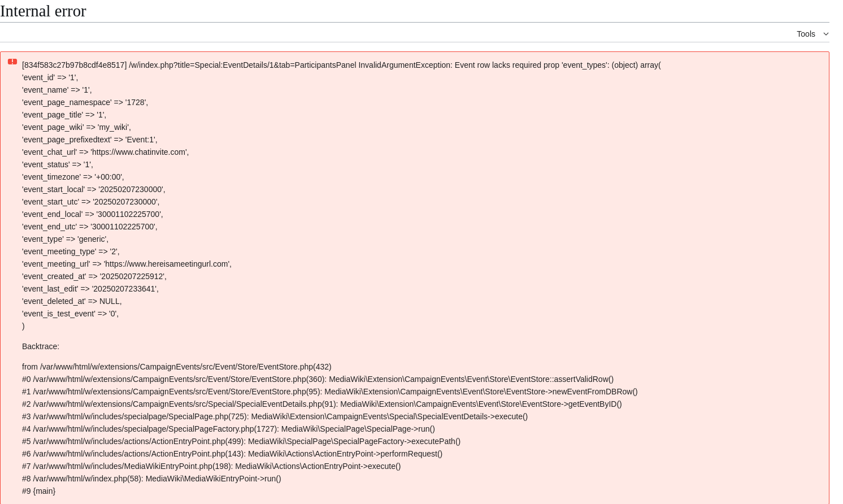The height and width of the screenshot is (504, 843).
Task: Click the 'event_page_namespace' => '1728' line
Action: (85, 102)
